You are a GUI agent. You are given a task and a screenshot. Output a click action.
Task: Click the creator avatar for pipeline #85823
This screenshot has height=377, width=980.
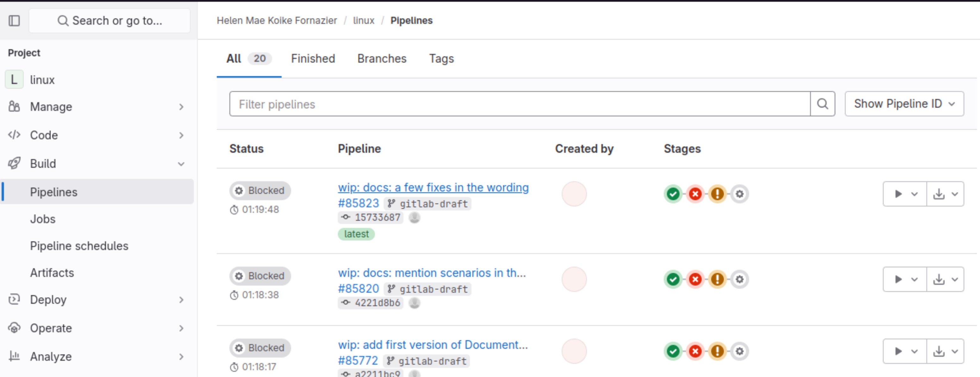(x=574, y=194)
